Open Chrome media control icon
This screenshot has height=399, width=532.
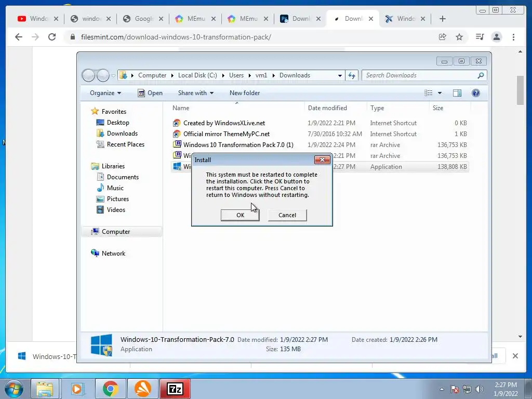click(480, 37)
